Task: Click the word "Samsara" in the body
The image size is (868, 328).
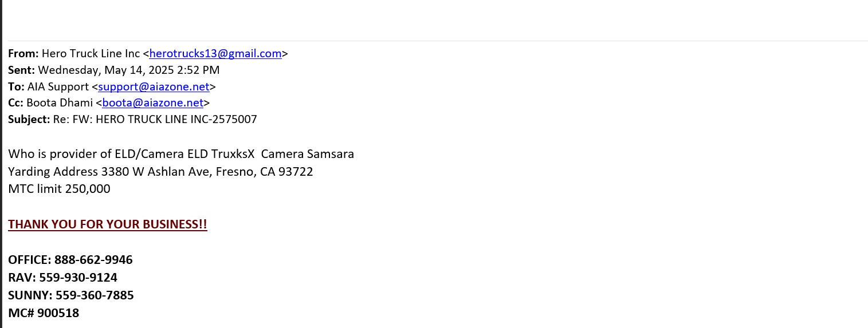Action: [x=331, y=154]
